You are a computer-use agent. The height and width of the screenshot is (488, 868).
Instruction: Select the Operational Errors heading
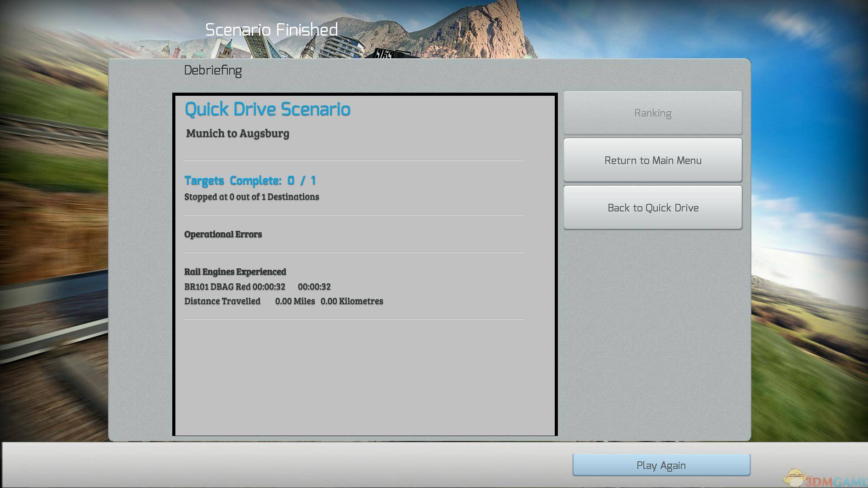pos(223,234)
